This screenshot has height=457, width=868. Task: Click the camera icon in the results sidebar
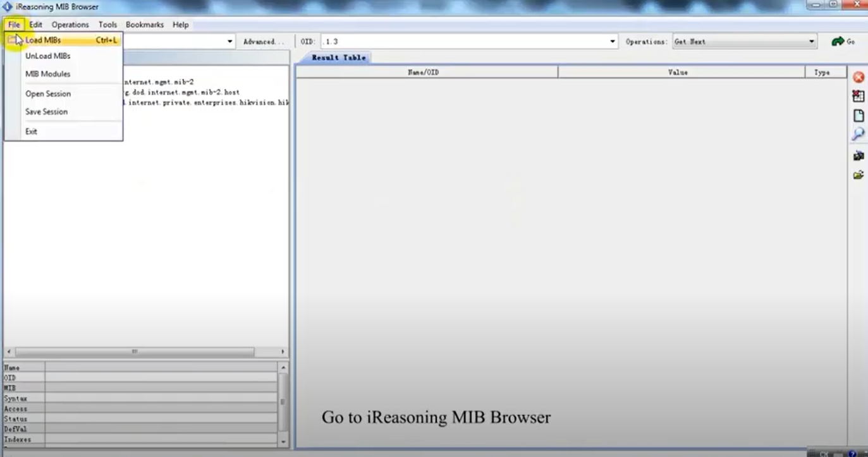click(859, 155)
